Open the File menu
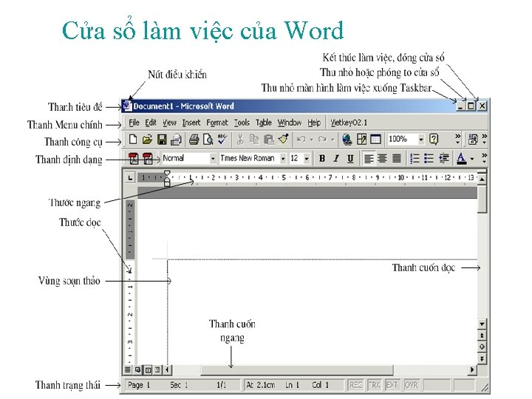This screenshot has height=399, width=532. click(134, 123)
